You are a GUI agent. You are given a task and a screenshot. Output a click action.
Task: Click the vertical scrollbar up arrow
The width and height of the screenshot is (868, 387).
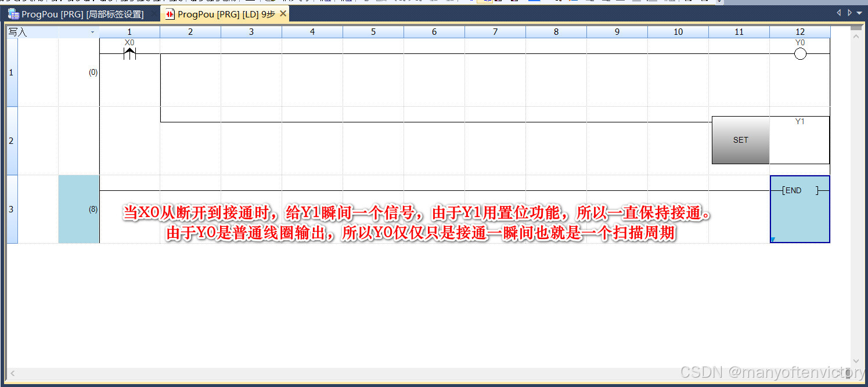(855, 36)
